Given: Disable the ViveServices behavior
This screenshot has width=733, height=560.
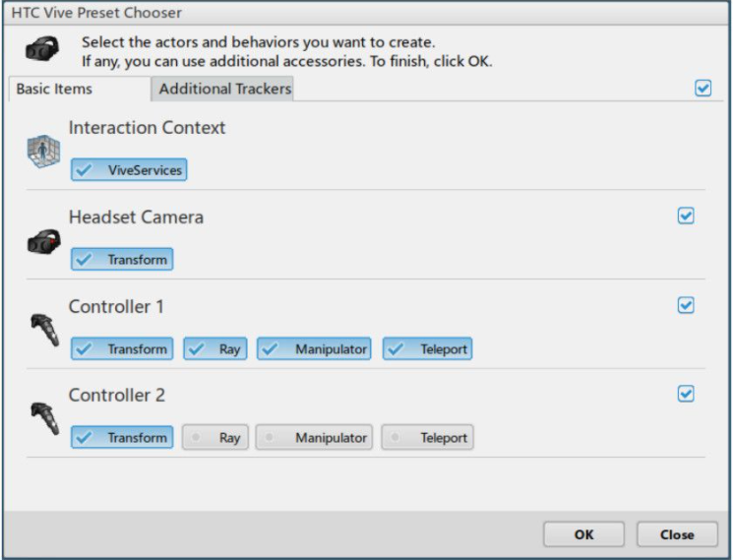Looking at the screenshot, I should [128, 170].
